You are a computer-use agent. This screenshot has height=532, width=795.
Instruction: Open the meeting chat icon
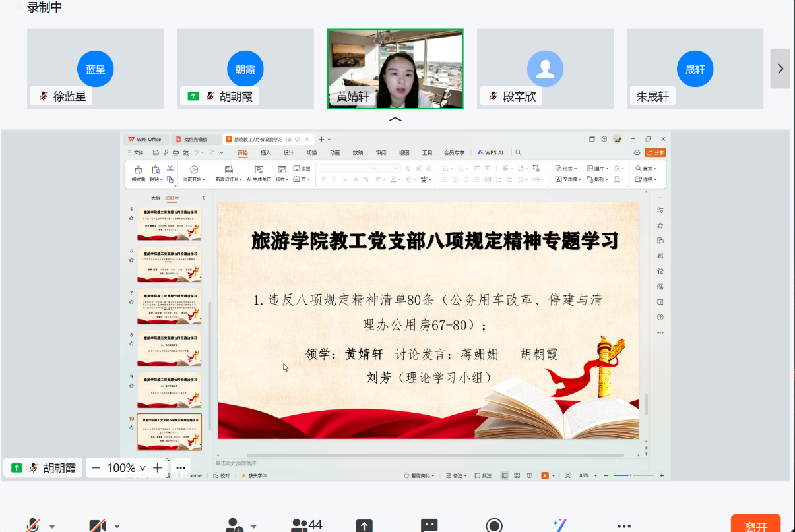click(429, 525)
